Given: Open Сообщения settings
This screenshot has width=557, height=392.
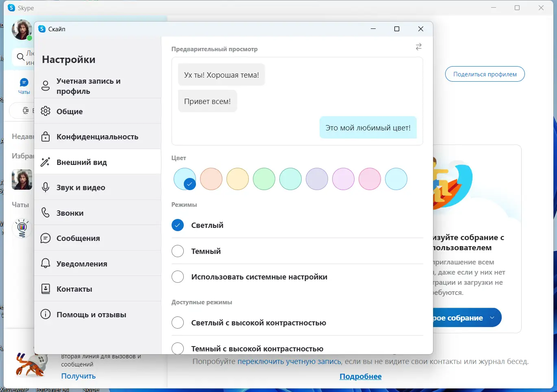Looking at the screenshot, I should (x=79, y=238).
